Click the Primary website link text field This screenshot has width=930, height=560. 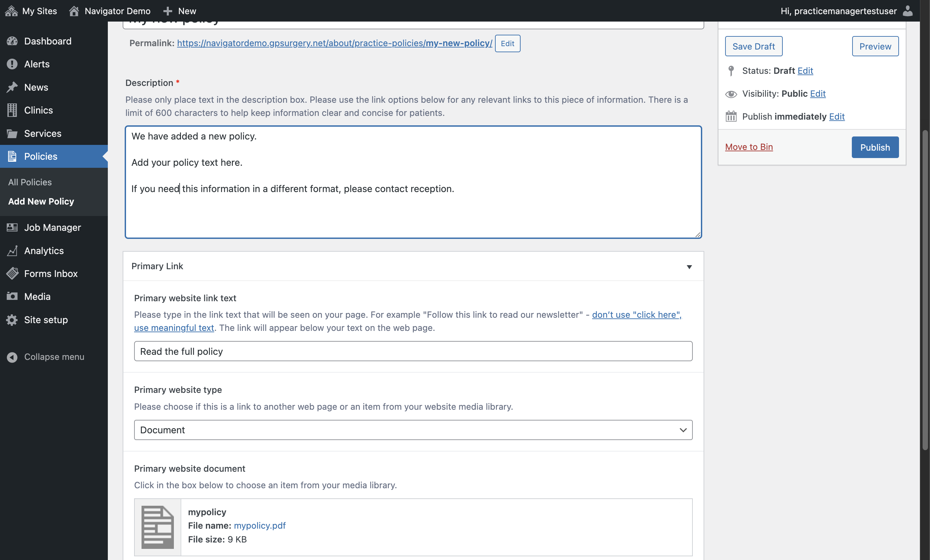[413, 351]
